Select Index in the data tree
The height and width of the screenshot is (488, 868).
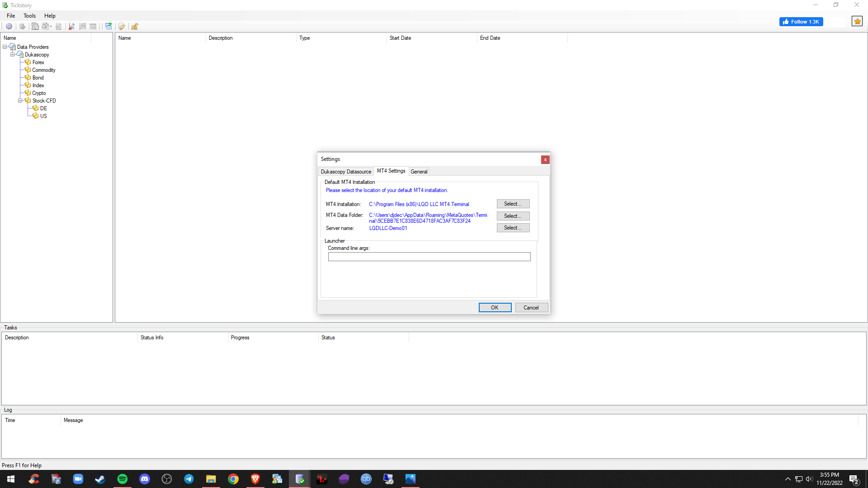38,85
